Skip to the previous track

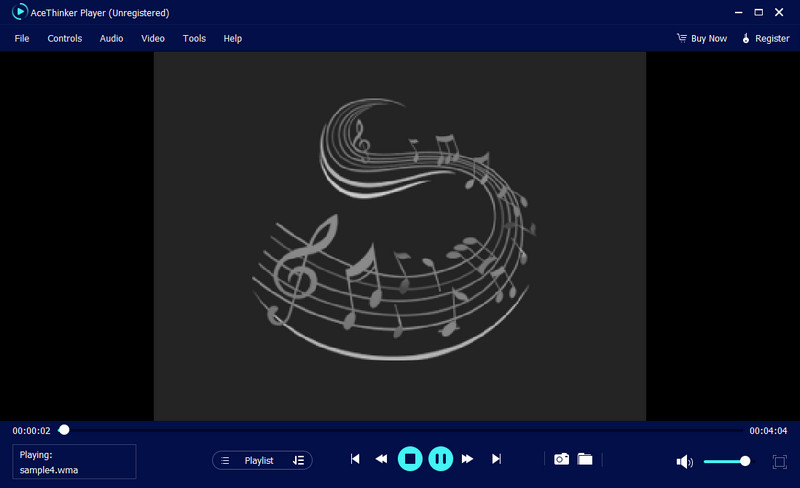[x=355, y=459]
